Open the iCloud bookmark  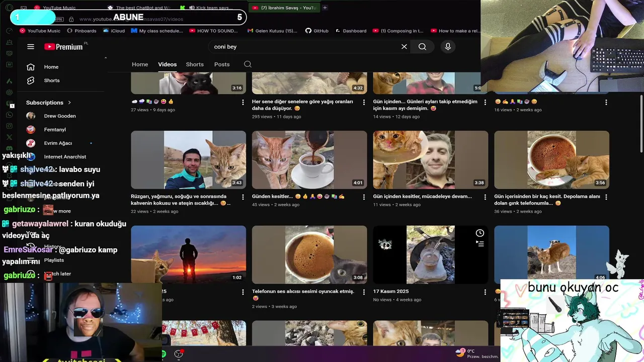tap(114, 31)
